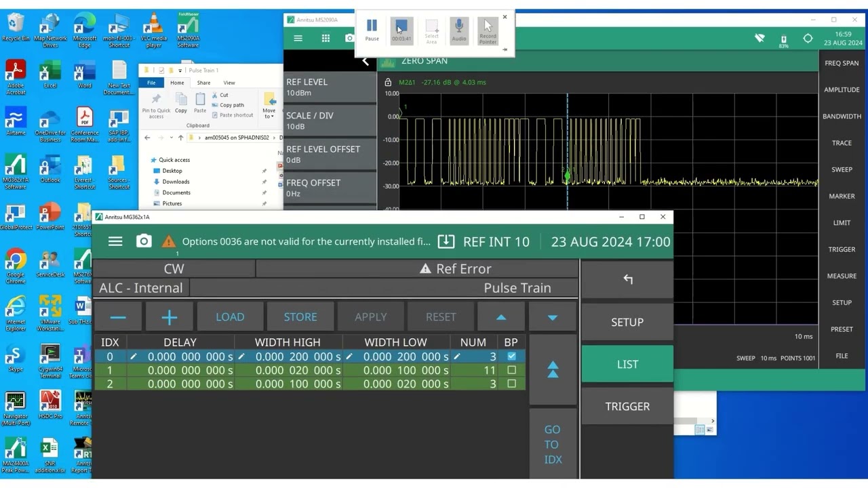This screenshot has height=488, width=868.
Task: Open the TRIGGER tab in MG362x1A
Action: [x=627, y=406]
